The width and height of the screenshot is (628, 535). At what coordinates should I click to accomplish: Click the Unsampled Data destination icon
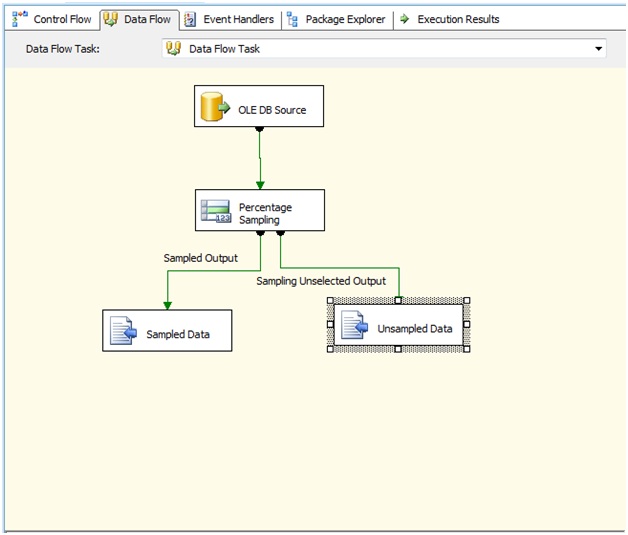[x=353, y=325]
